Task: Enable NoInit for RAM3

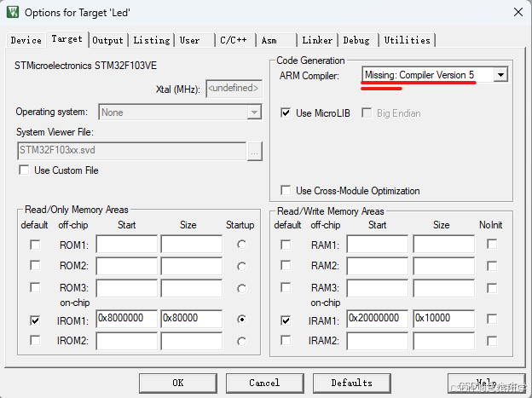Action: coord(492,288)
